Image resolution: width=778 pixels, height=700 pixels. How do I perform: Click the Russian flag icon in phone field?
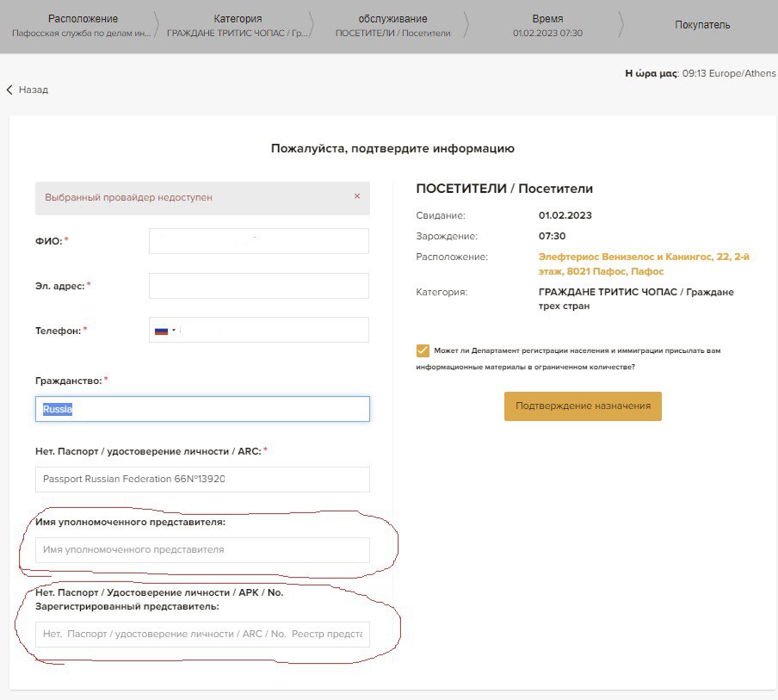click(x=160, y=331)
